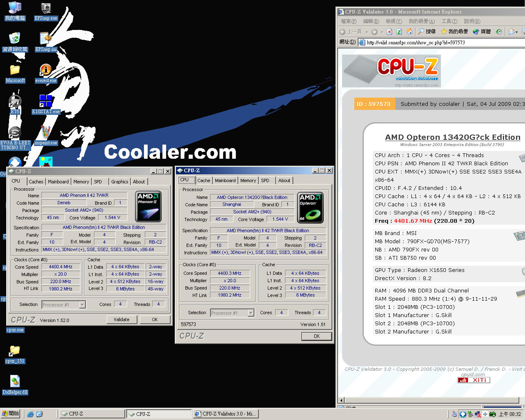525x420 pixels.
Task: Open Favorites from Internet Explorer toolbar
Action: coord(454,32)
